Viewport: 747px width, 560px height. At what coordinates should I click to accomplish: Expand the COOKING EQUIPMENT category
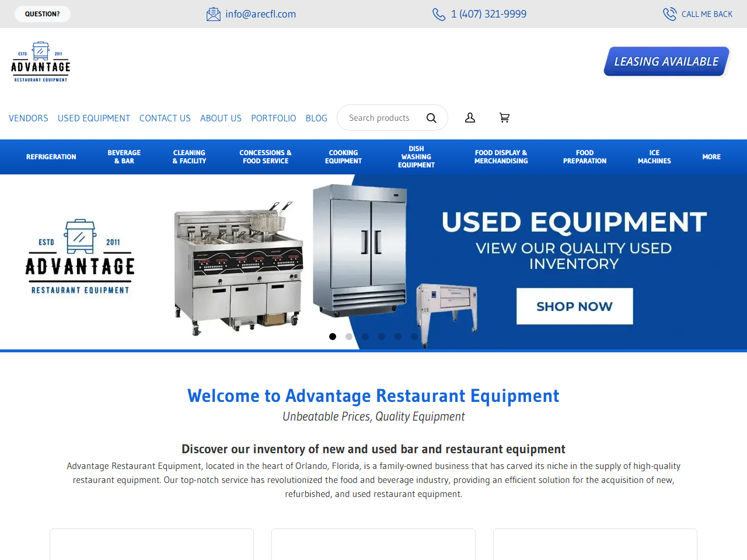344,157
